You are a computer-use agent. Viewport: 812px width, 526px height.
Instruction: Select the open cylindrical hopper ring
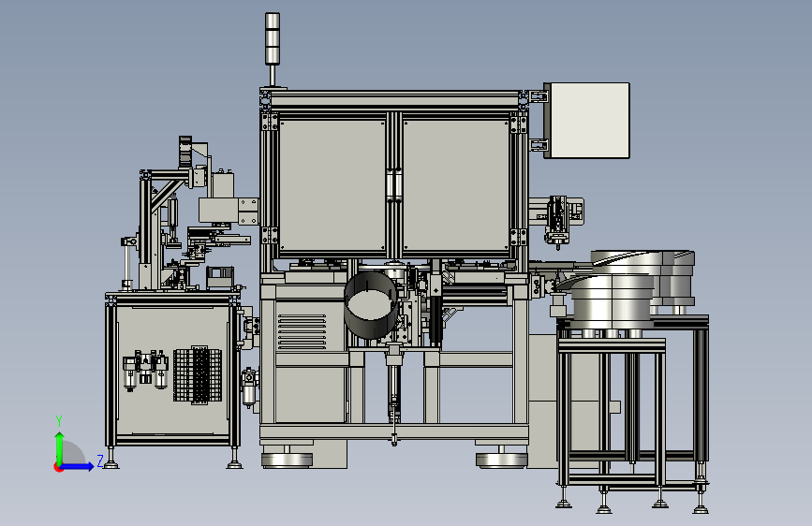pos(371,305)
